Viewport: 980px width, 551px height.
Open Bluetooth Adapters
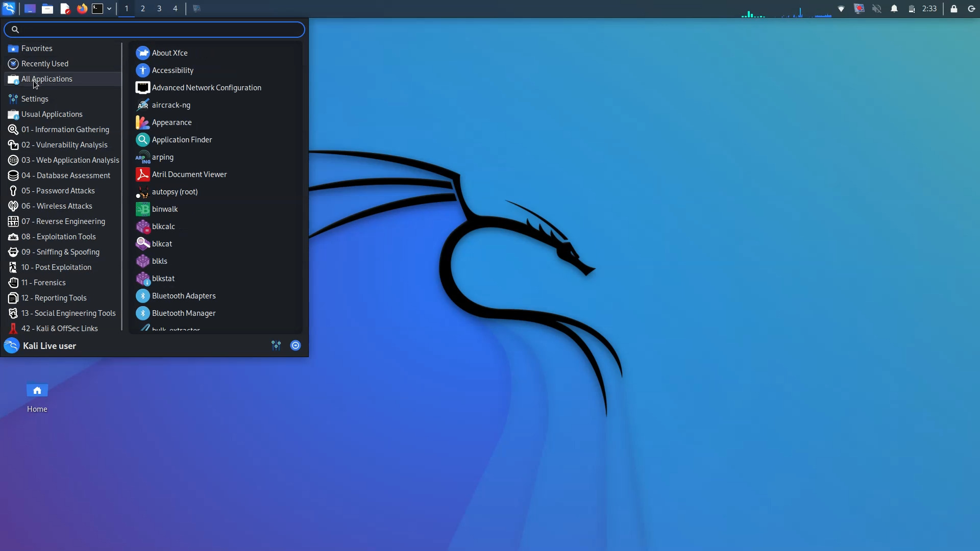(x=216, y=296)
